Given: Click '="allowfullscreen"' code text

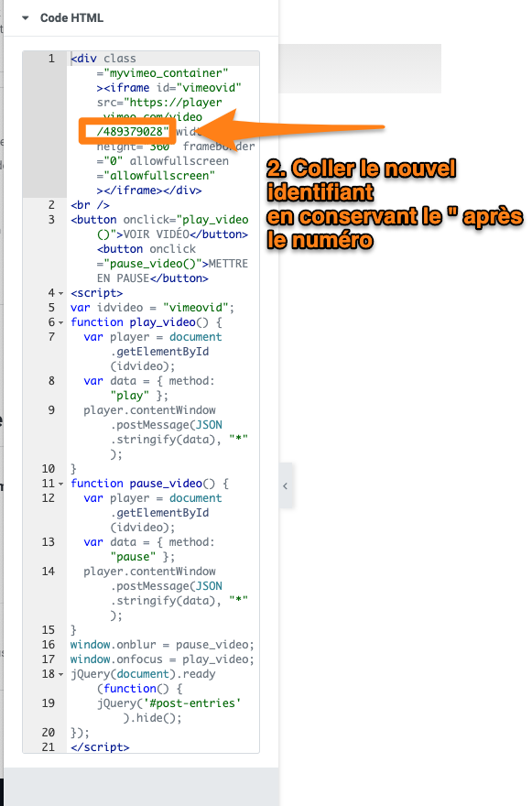Looking at the screenshot, I should tap(156, 176).
